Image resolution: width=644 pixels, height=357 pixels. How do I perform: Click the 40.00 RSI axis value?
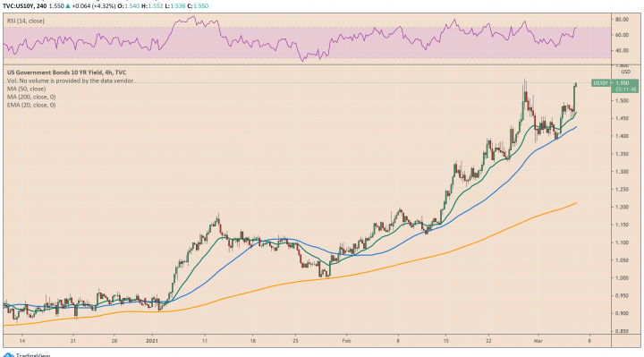pos(622,51)
